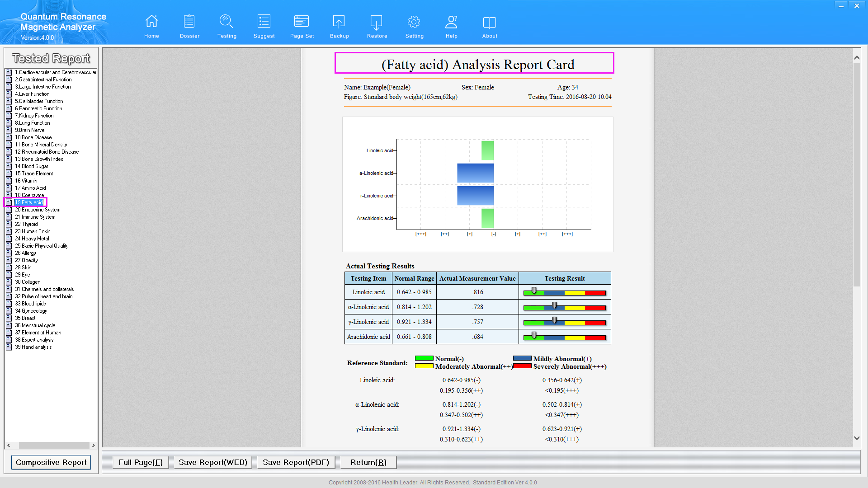Open 7.Kidney Function report
Image resolution: width=868 pixels, height=488 pixels.
(x=34, y=116)
